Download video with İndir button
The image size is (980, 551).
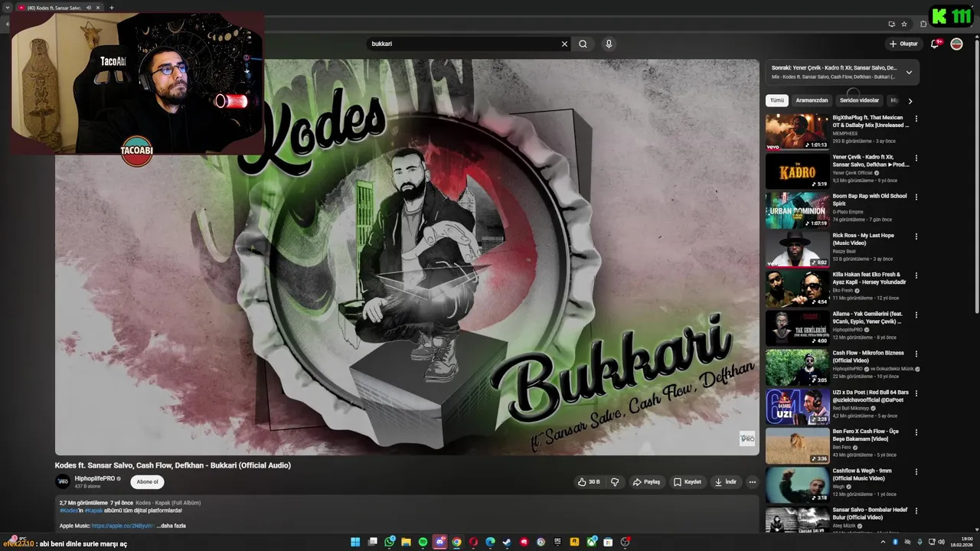pyautogui.click(x=725, y=482)
